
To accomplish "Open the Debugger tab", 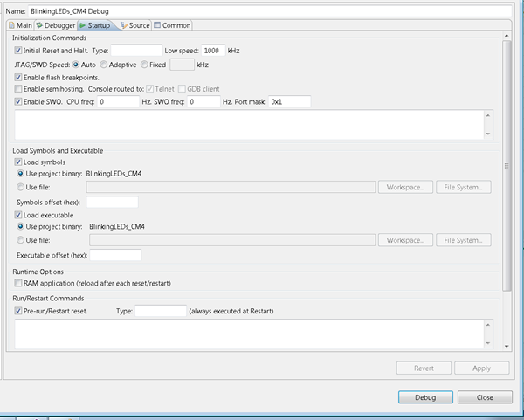I will (x=56, y=25).
